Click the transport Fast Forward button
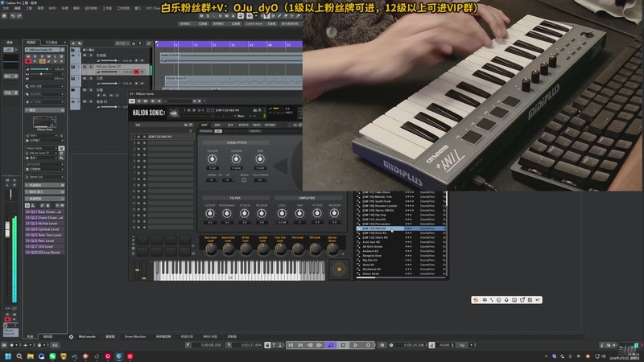Viewport: 644px width, 362px height. point(320,345)
